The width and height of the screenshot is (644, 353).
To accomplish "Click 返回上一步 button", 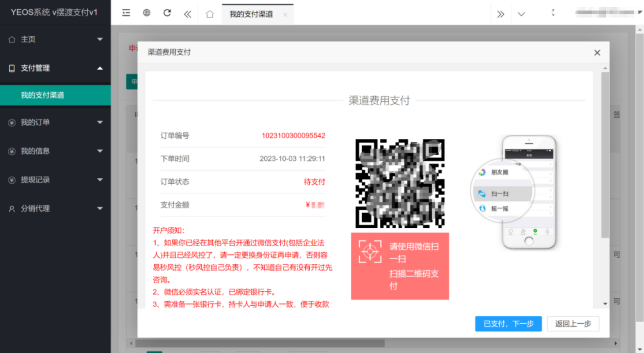I will click(573, 324).
